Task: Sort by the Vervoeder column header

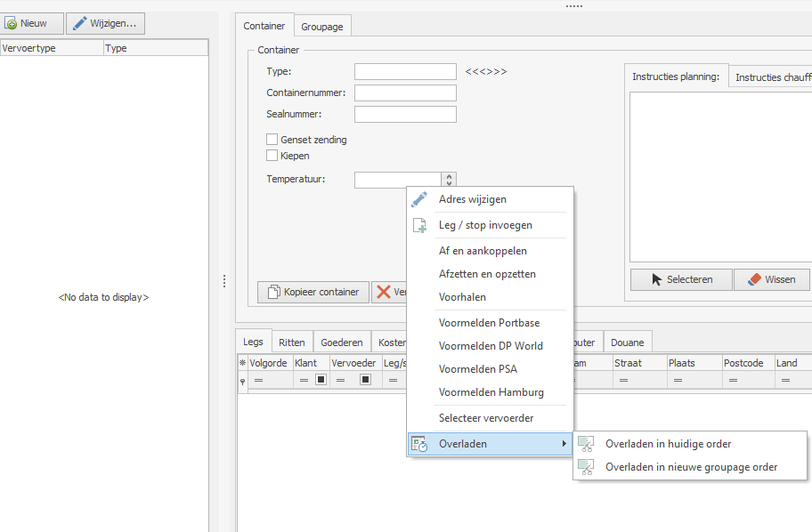Action: (356, 363)
